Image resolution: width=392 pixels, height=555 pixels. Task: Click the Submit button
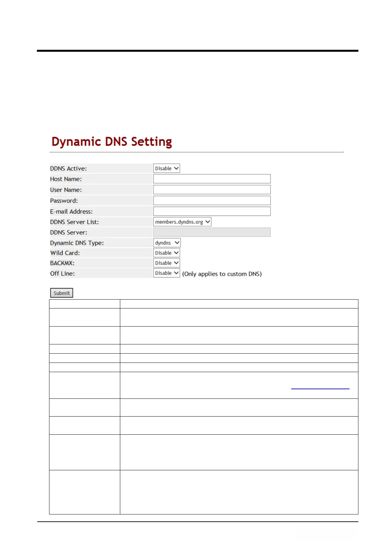(62, 293)
